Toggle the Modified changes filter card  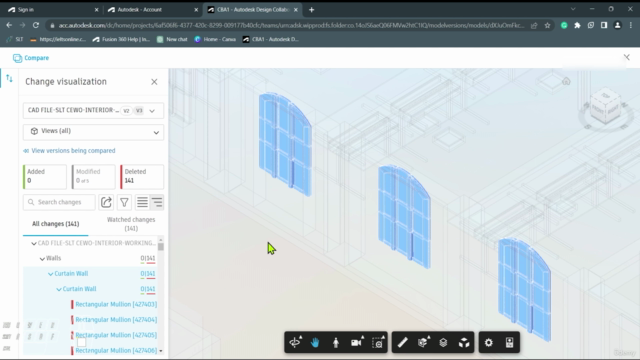tap(93, 176)
